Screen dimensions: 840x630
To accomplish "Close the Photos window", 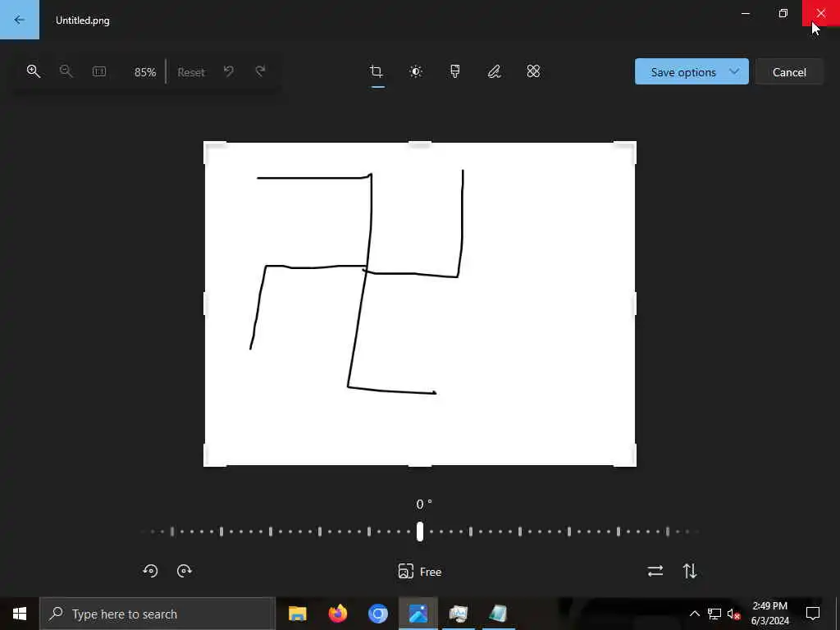I will coord(820,13).
